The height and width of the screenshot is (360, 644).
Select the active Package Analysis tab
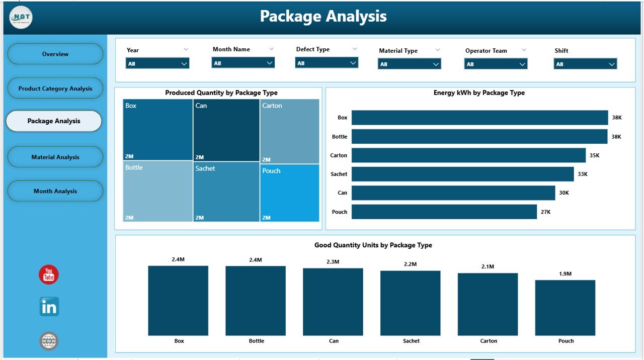coord(53,121)
